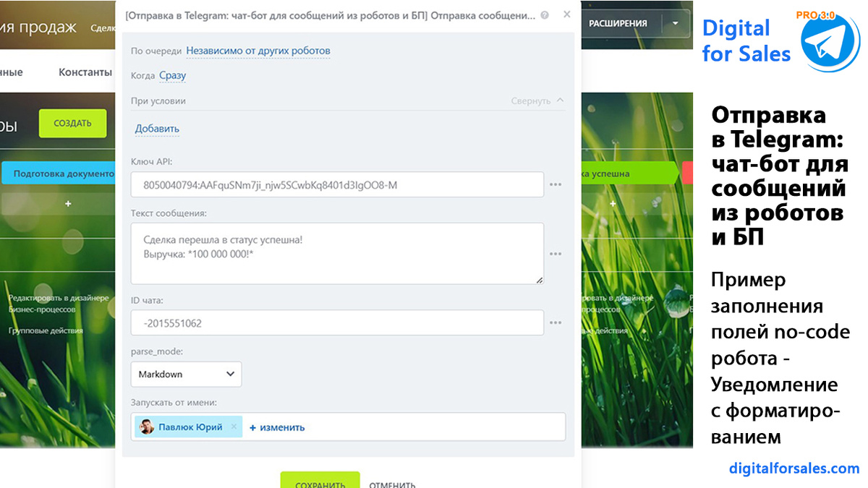Click the digitalforsales.com link text

pyautogui.click(x=794, y=468)
